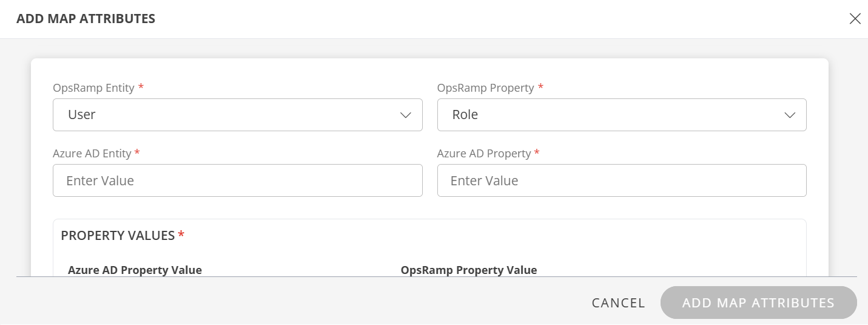Open the dropdown showing User
868x325 pixels.
click(237, 115)
